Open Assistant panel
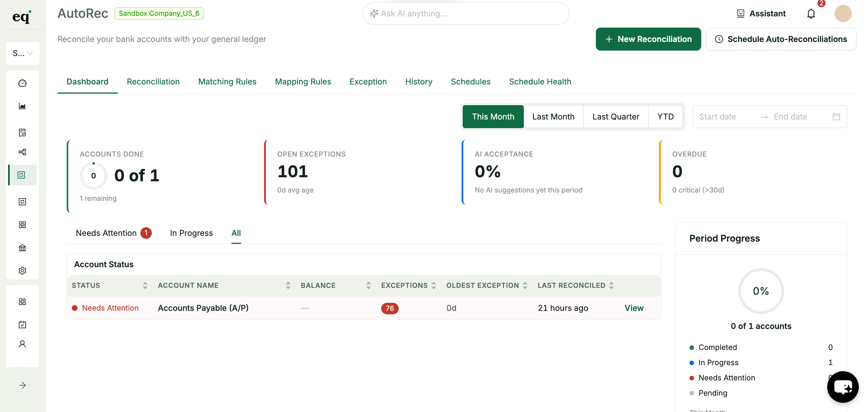 (x=761, y=14)
